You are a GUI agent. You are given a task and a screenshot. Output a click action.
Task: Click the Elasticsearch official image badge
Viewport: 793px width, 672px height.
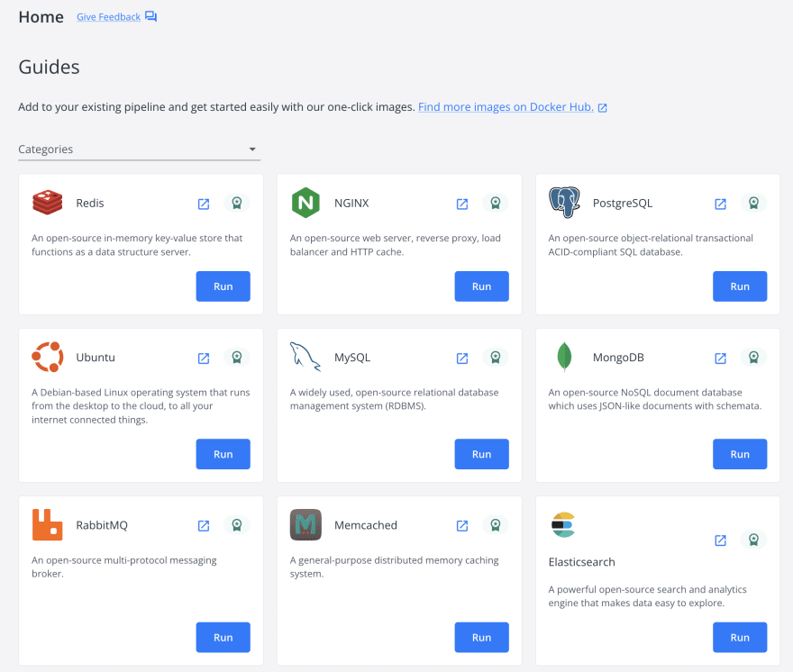[753, 540]
